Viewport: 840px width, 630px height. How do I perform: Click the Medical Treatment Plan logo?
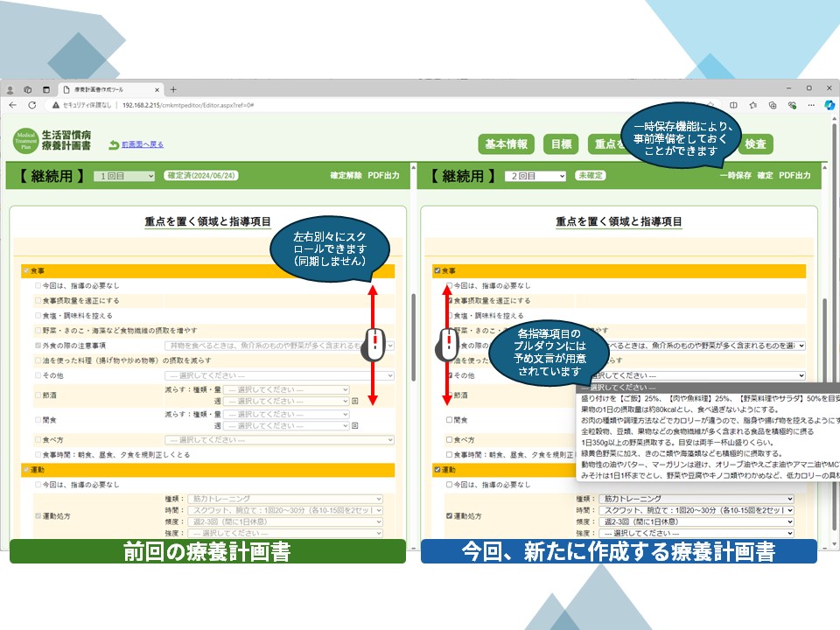25,140
